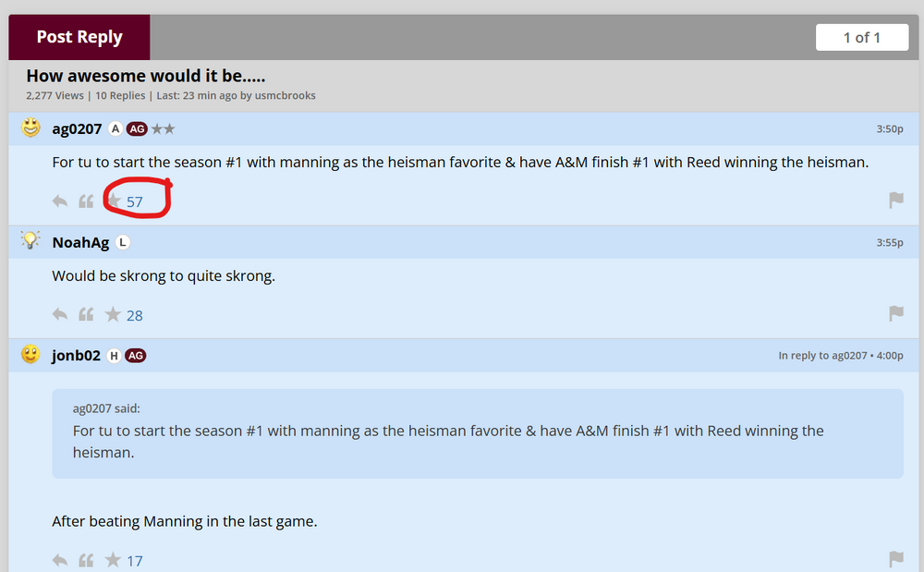The height and width of the screenshot is (572, 924).
Task: Open jonb02's user profile
Action: pos(76,356)
